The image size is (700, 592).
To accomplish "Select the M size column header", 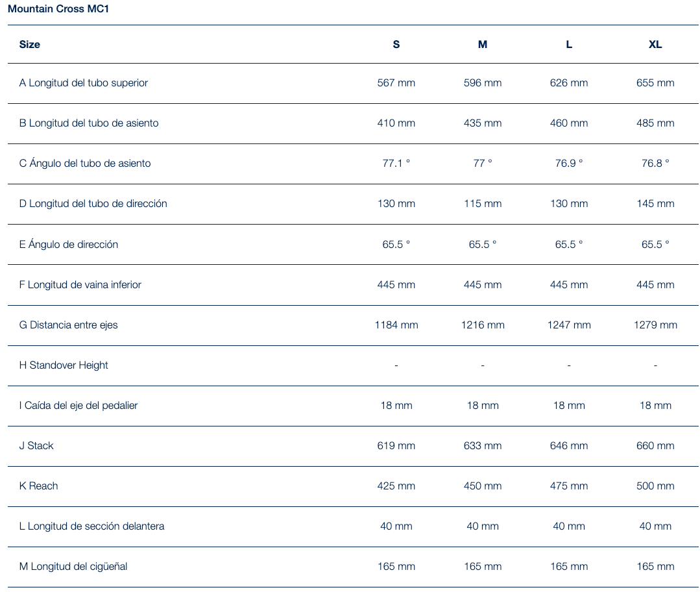I will 483,44.
